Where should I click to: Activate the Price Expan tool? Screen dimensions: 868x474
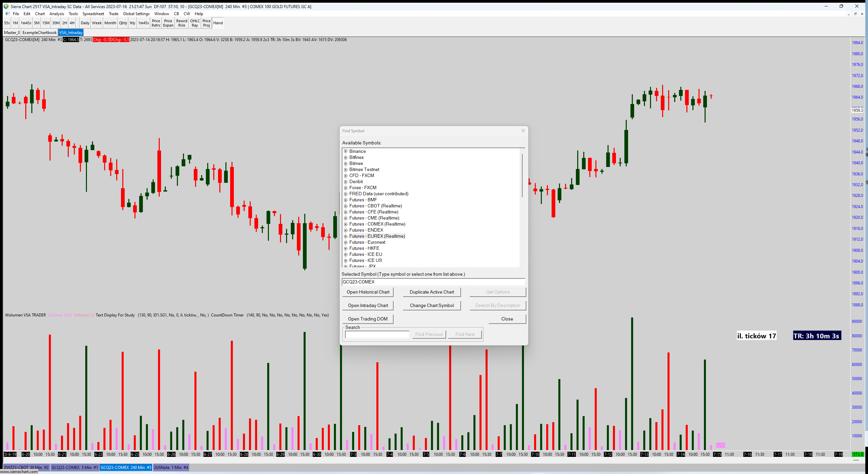coord(168,23)
